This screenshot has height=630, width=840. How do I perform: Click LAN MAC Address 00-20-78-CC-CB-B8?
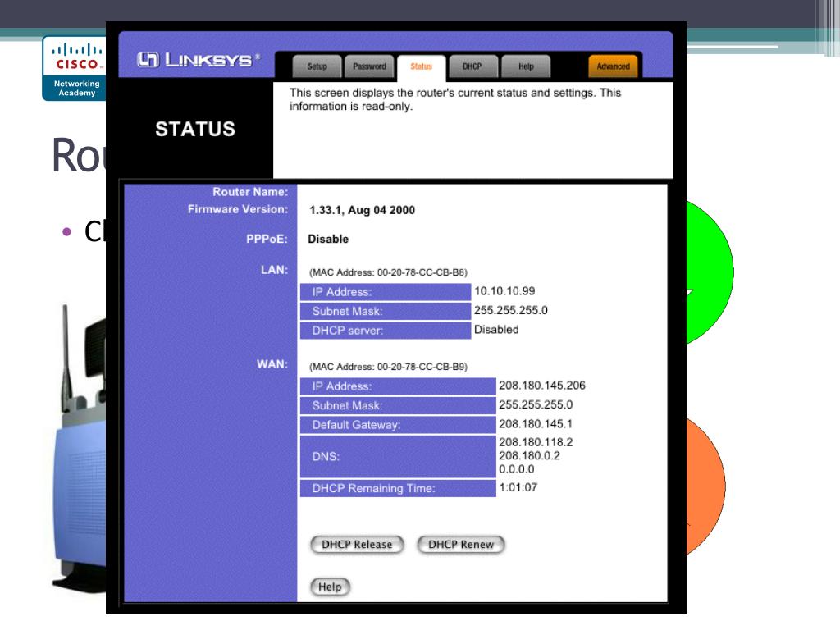[388, 272]
